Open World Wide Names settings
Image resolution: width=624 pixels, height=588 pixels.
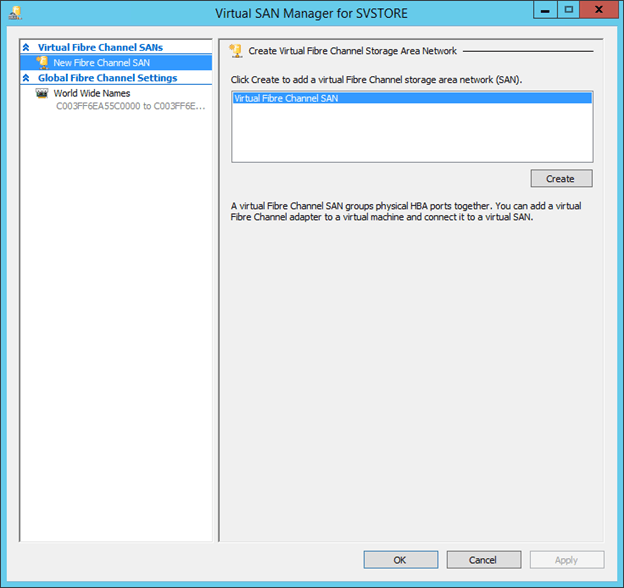point(91,93)
